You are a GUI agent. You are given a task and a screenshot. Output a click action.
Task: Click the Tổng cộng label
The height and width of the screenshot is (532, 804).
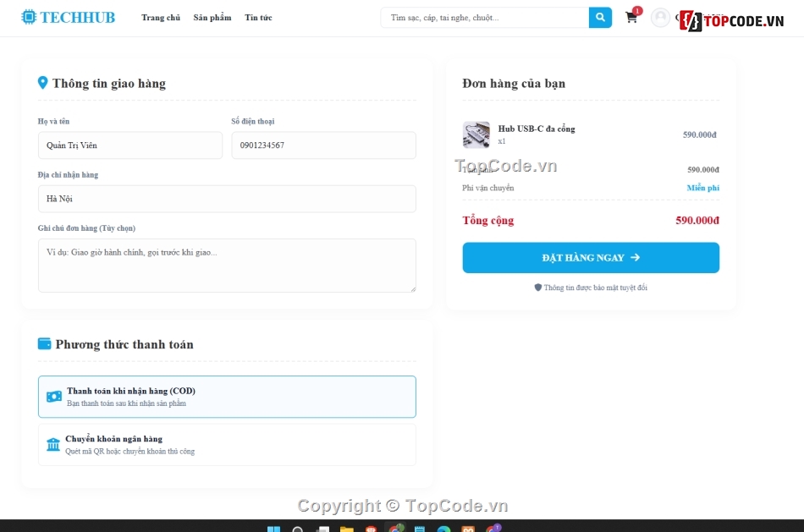click(x=488, y=221)
